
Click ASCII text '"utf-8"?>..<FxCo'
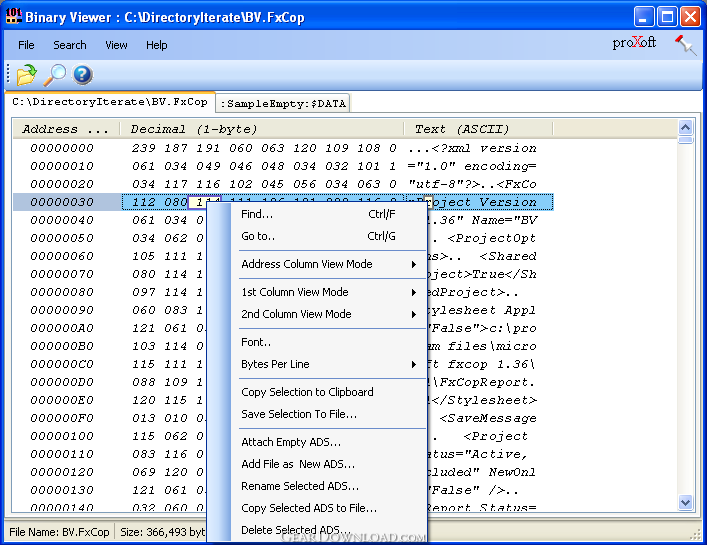472,184
